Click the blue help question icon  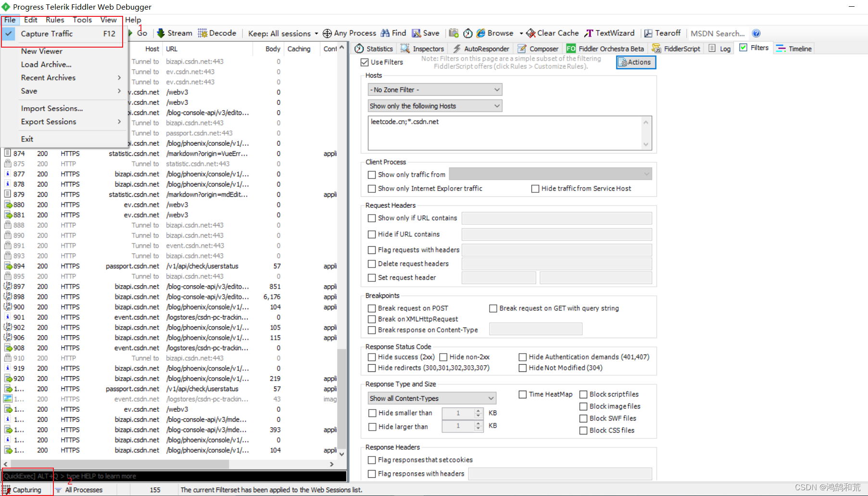756,33
